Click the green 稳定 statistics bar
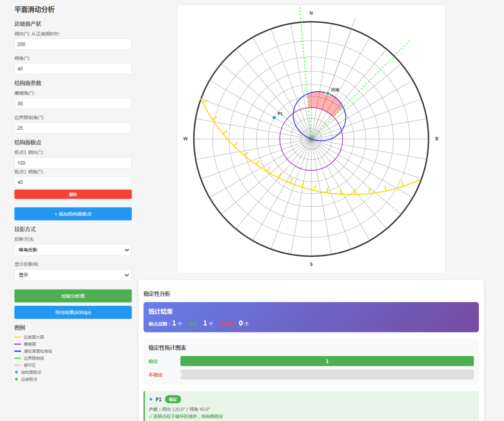Viewport: 504px width, 421px height. click(x=327, y=361)
